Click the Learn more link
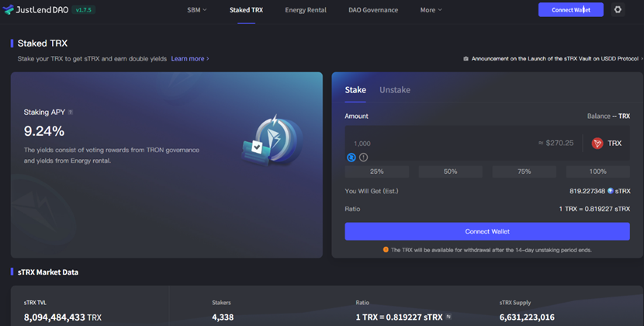 point(189,59)
